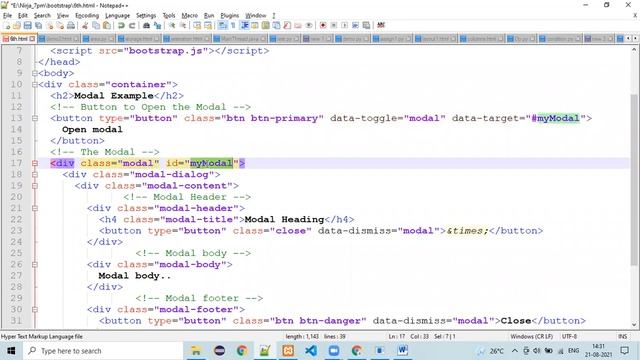This screenshot has width=640, height=360.
Task: Open Visual Studio Code from taskbar
Action: point(311,351)
